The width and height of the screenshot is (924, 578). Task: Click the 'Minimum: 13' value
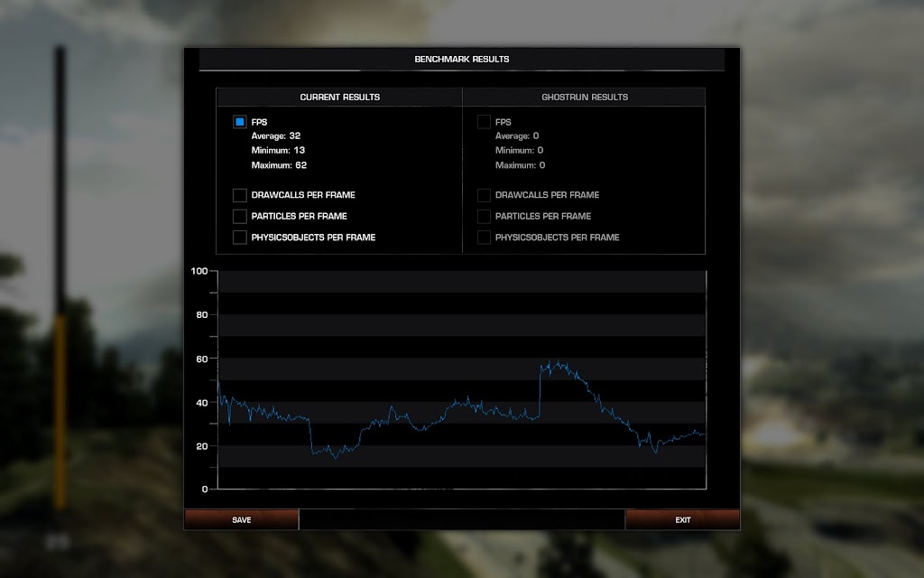[278, 151]
